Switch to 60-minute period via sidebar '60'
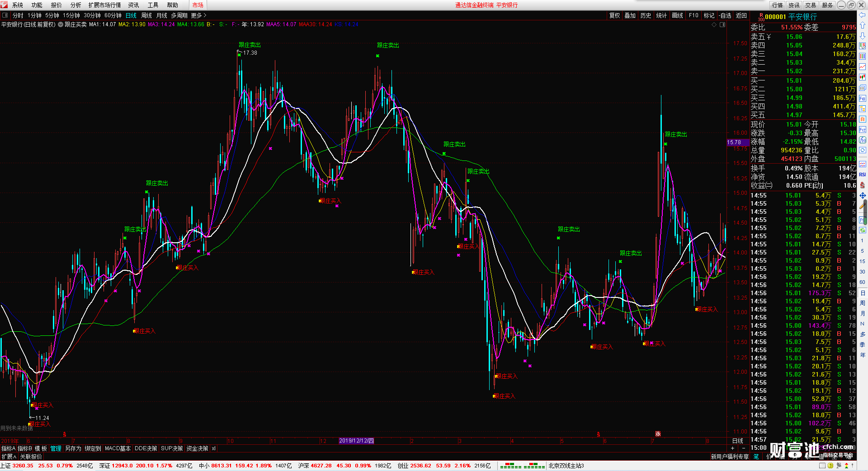Screen dimensions: 868x471 (863, 282)
